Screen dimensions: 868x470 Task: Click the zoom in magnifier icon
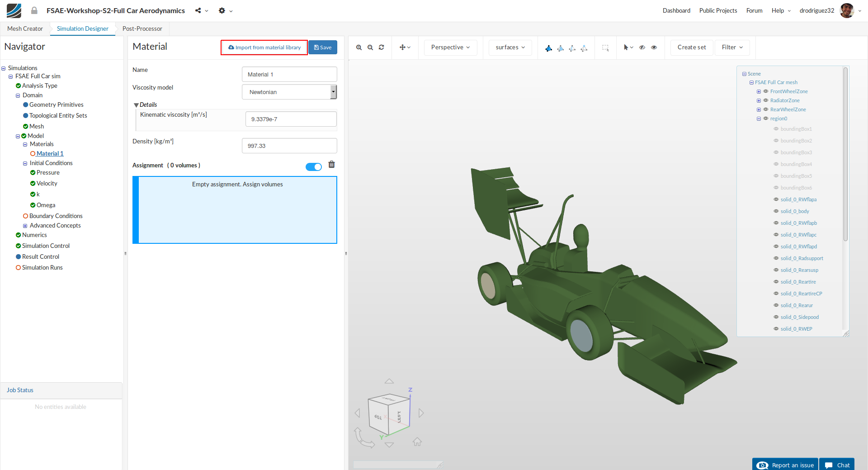click(359, 47)
